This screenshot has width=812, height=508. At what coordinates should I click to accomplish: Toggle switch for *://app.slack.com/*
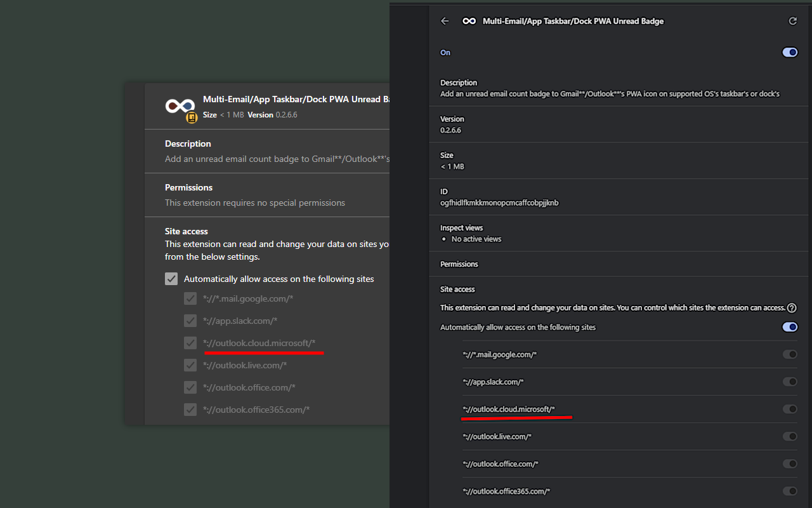coord(790,382)
